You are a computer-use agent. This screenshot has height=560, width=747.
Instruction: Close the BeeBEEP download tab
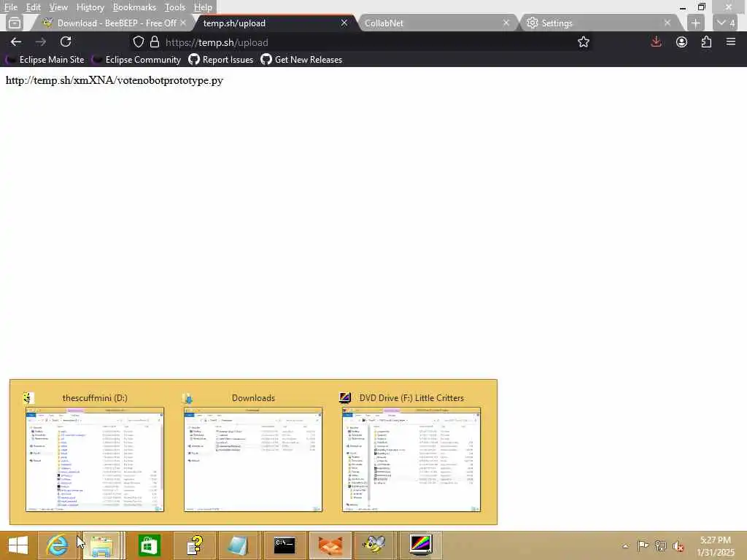183,23
